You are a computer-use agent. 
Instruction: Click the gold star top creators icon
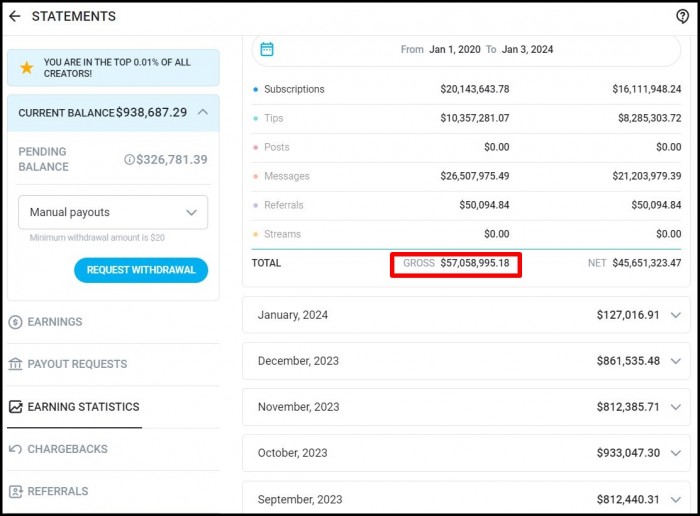27,68
